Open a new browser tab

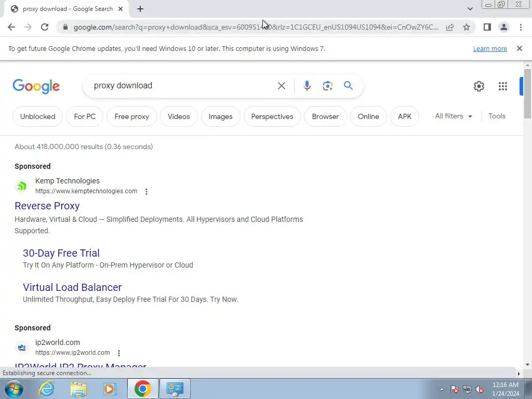[x=140, y=9]
